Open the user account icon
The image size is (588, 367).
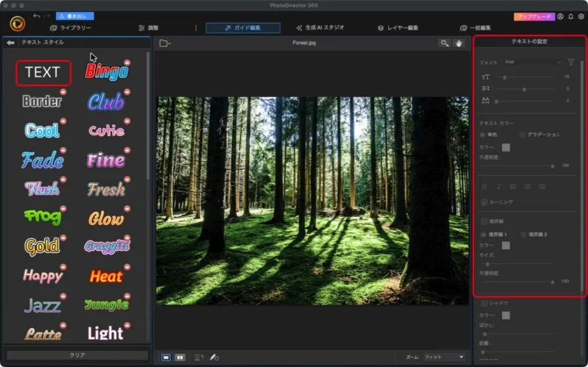(x=560, y=16)
